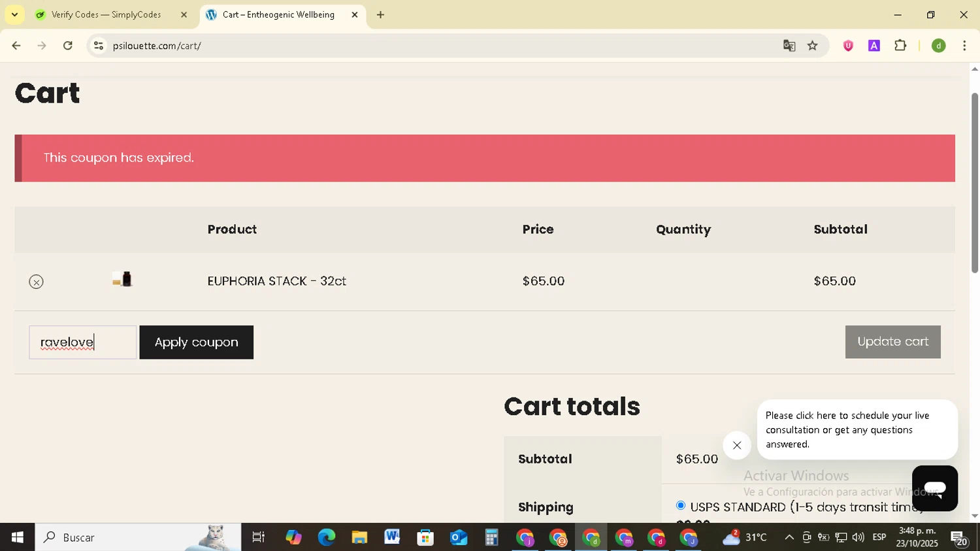This screenshot has height=551, width=980.
Task: View site information icon in address bar
Action: coord(99,46)
